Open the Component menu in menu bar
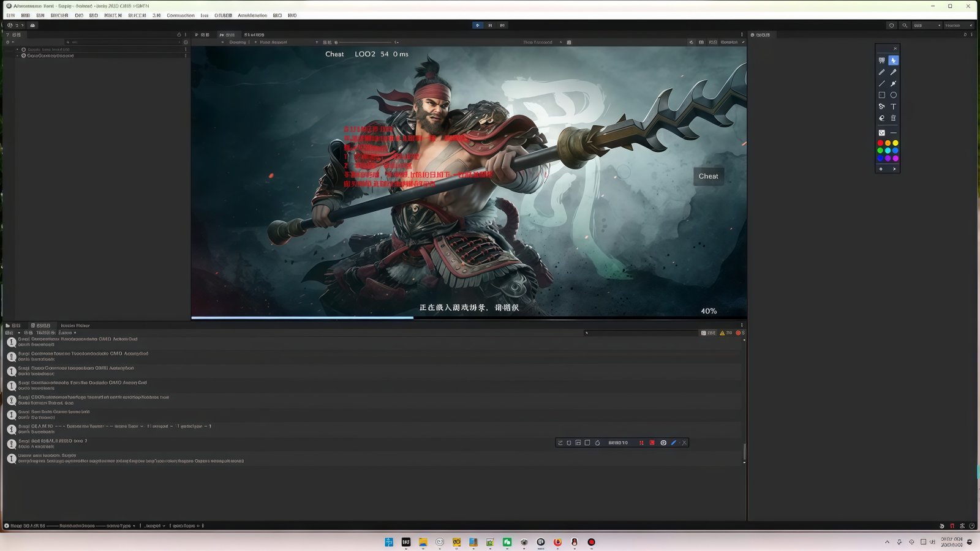Image resolution: width=980 pixels, height=551 pixels. point(180,15)
